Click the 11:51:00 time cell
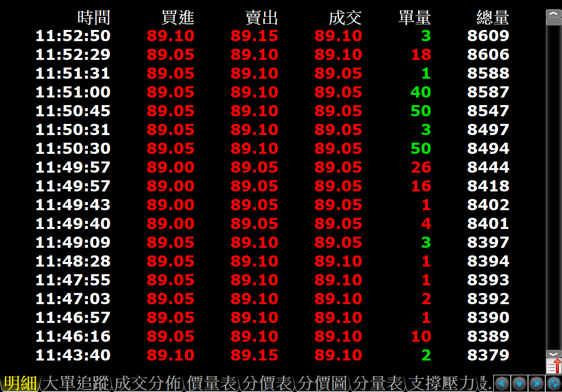This screenshot has height=392, width=562. (73, 92)
